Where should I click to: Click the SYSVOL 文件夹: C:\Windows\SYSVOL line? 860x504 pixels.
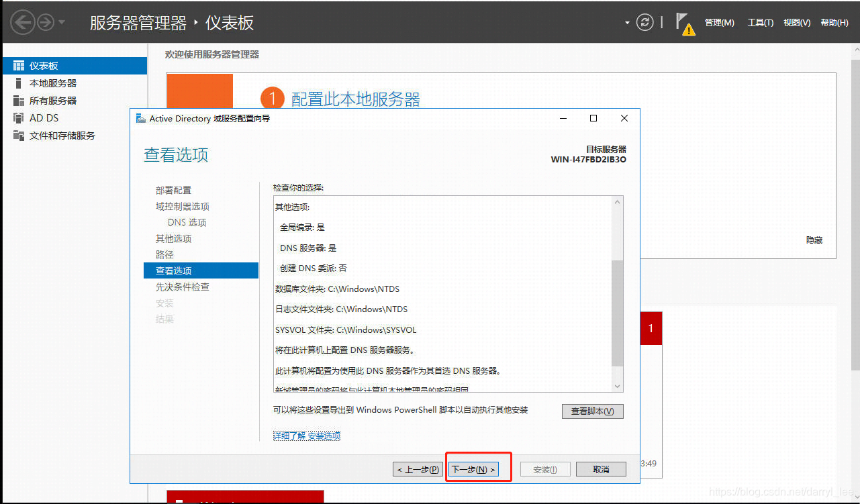coord(346,330)
